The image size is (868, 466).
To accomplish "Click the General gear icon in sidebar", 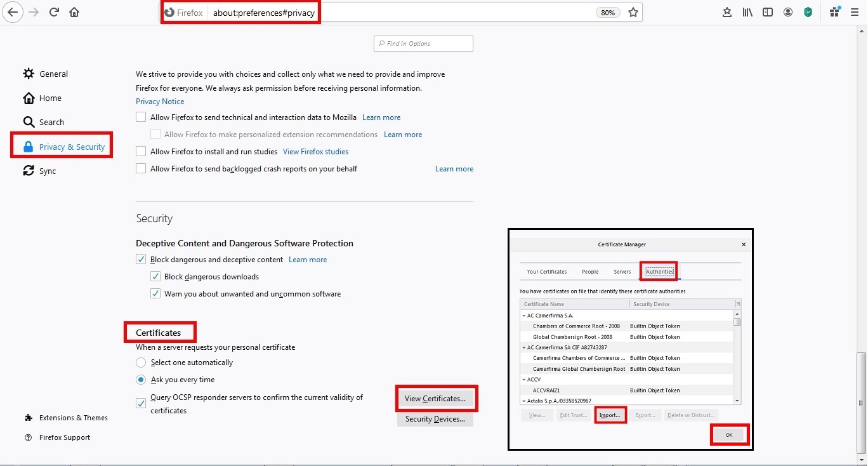I will [29, 74].
